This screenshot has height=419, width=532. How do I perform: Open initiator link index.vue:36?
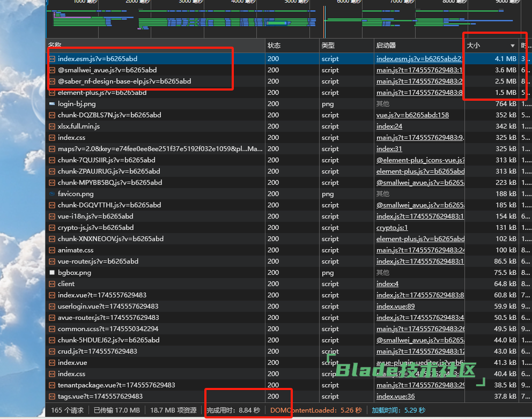coord(395,396)
